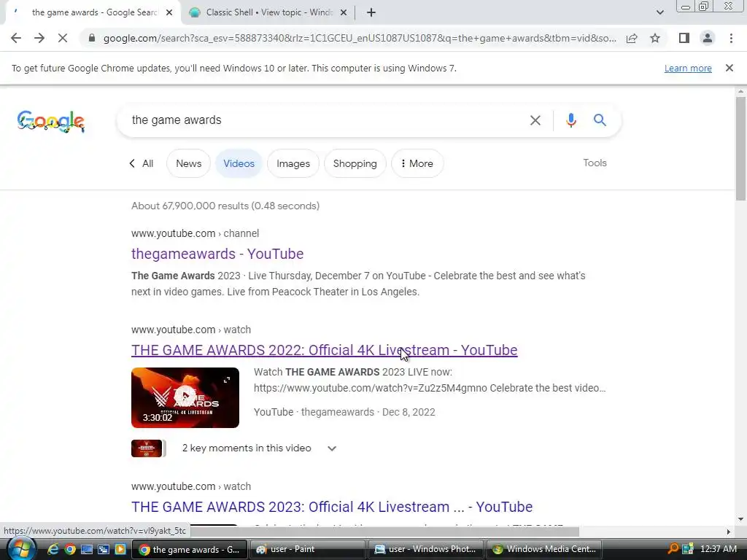Select the Images filter chip

[293, 163]
